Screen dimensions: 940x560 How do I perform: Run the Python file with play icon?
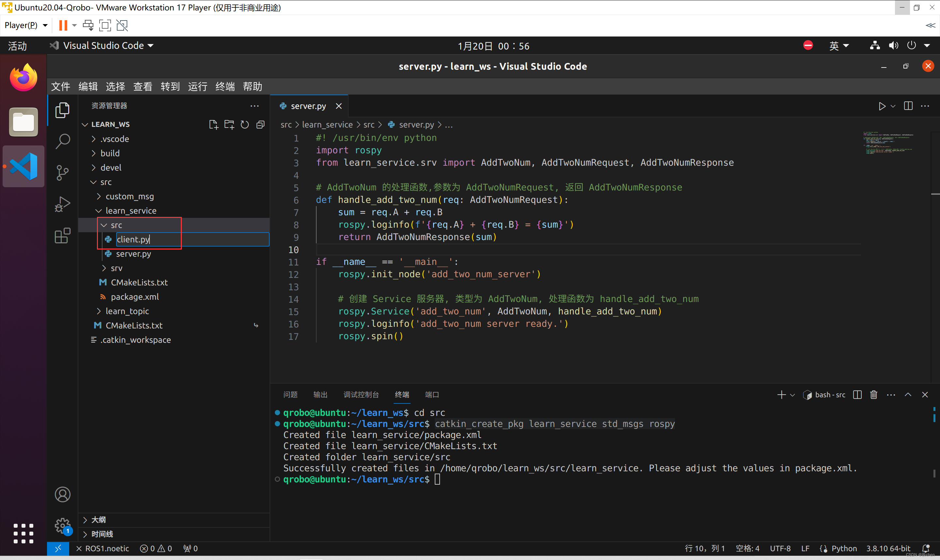point(882,106)
